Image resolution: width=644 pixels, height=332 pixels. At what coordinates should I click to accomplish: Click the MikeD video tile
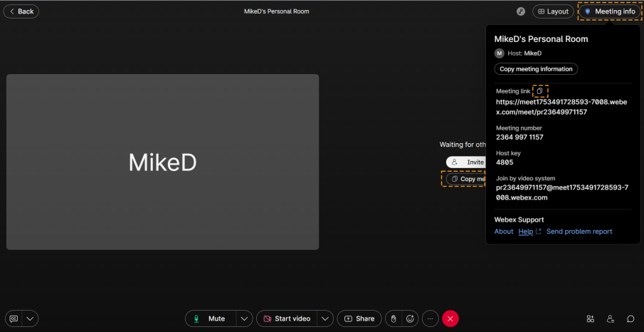click(x=162, y=162)
